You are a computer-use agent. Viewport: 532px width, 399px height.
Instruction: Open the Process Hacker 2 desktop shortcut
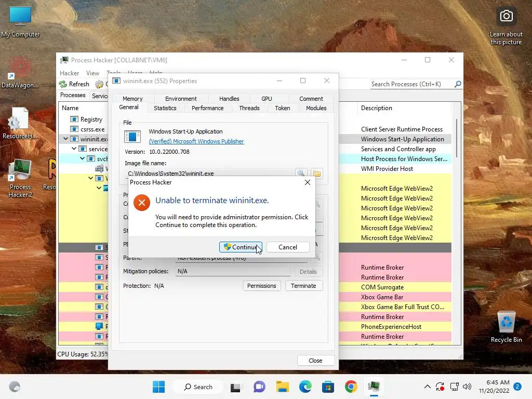20,179
